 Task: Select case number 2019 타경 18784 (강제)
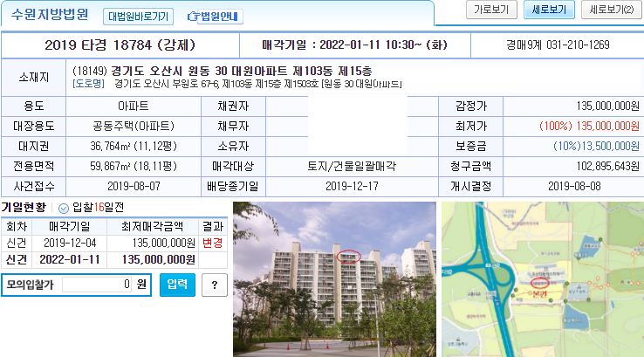click(x=120, y=45)
